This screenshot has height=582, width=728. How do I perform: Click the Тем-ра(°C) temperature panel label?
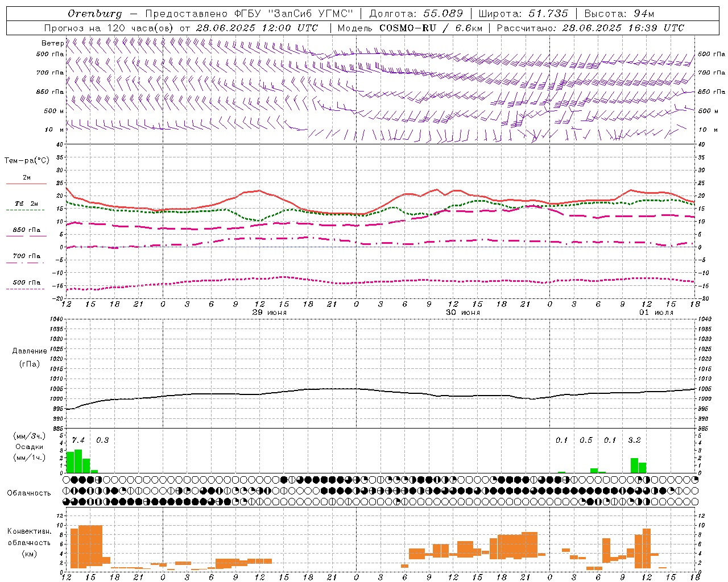click(27, 161)
